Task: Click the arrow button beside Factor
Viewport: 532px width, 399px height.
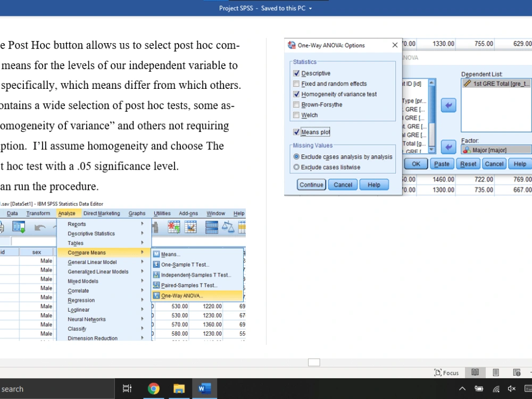Action: pos(448,147)
